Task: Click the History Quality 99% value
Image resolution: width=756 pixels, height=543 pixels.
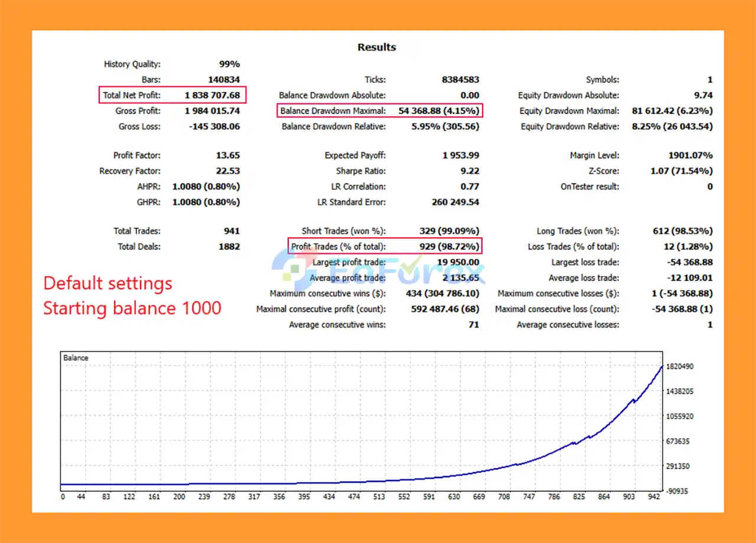Action: point(229,64)
